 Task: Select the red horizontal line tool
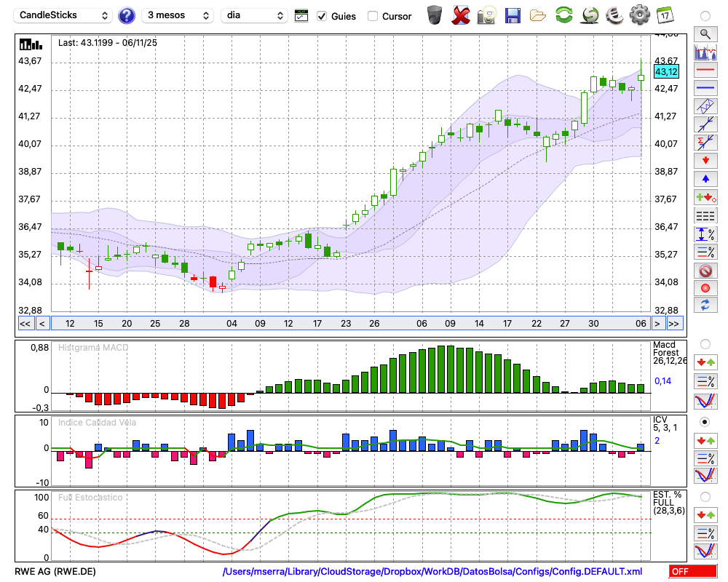[x=705, y=70]
